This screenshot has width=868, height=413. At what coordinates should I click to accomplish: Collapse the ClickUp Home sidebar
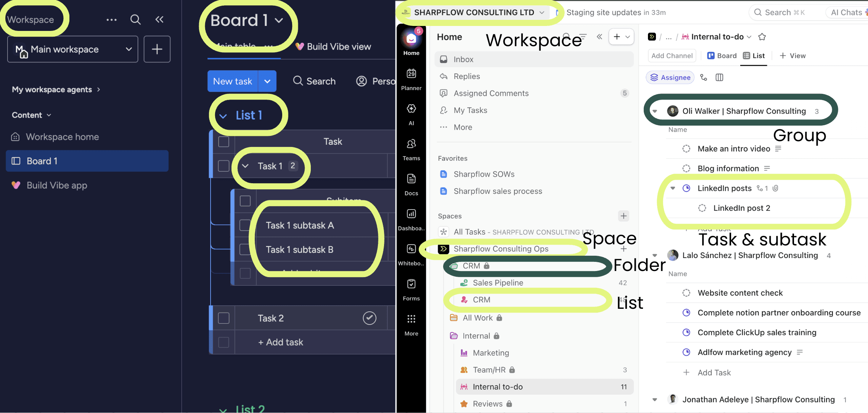click(600, 37)
